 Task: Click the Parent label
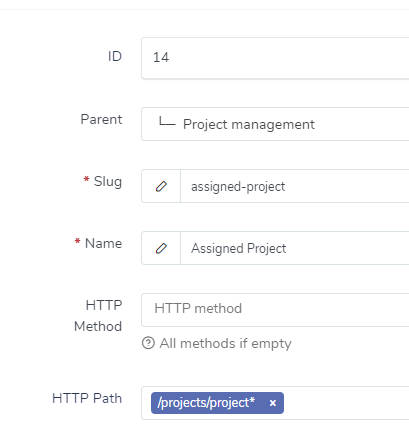101,119
